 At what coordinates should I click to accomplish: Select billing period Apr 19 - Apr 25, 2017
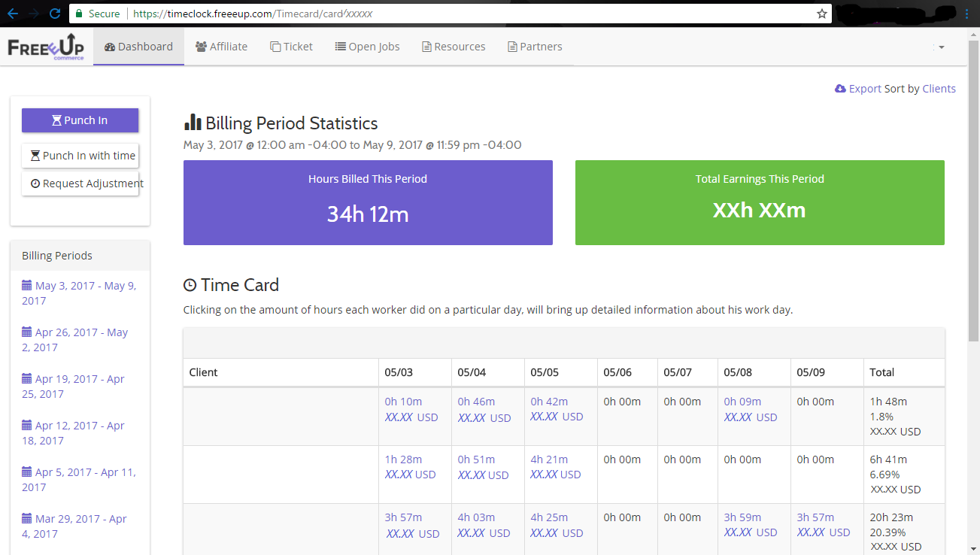(x=73, y=387)
